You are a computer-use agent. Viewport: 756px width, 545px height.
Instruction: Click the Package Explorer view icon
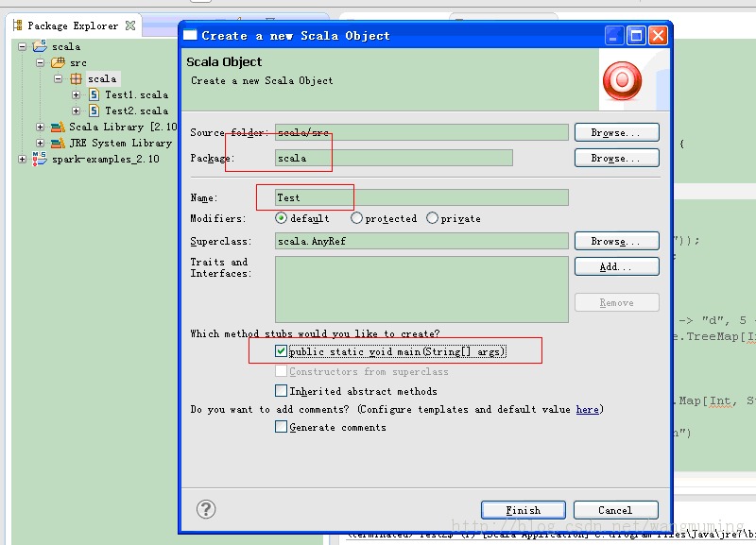click(x=17, y=26)
